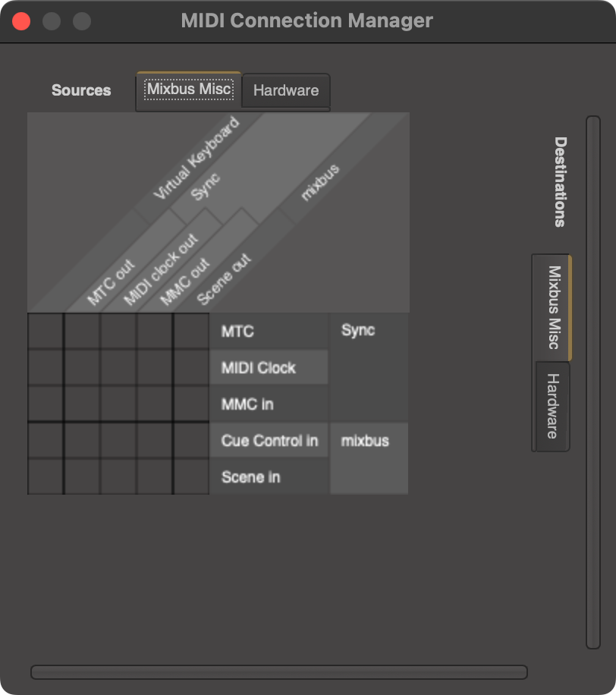Link MTC out to Cue Control in cell

click(82, 441)
